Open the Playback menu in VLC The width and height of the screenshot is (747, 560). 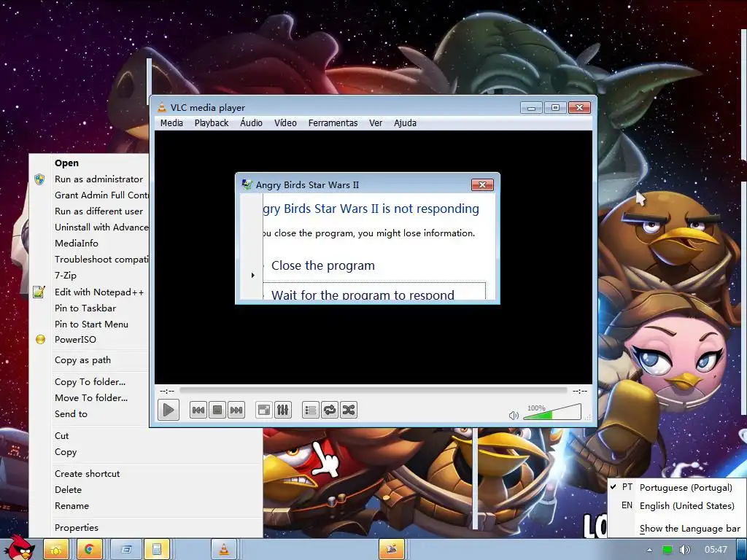point(212,122)
